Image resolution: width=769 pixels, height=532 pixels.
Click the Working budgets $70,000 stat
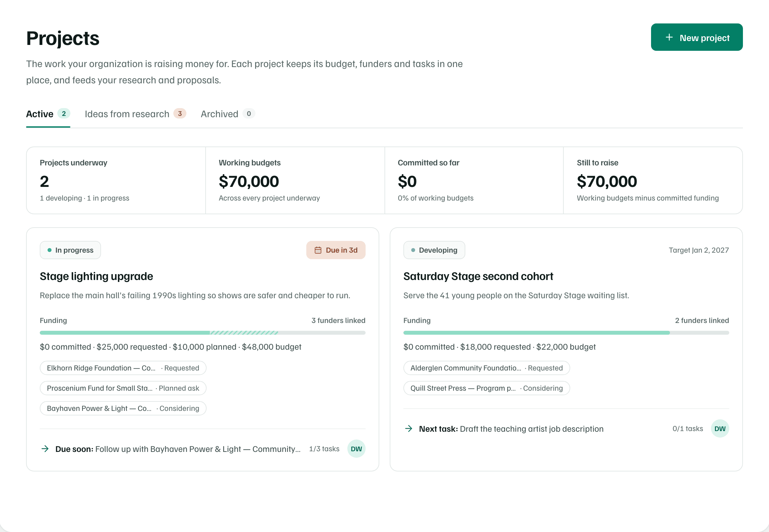[295, 180]
